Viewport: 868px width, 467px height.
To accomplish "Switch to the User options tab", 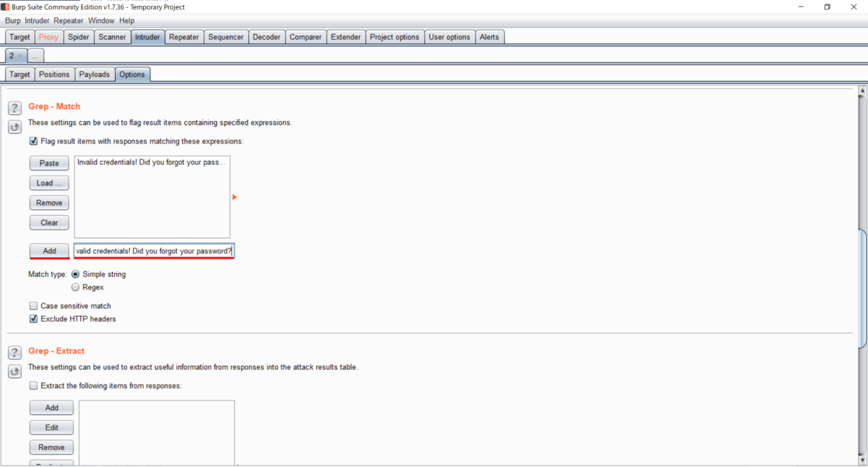I will (x=449, y=37).
